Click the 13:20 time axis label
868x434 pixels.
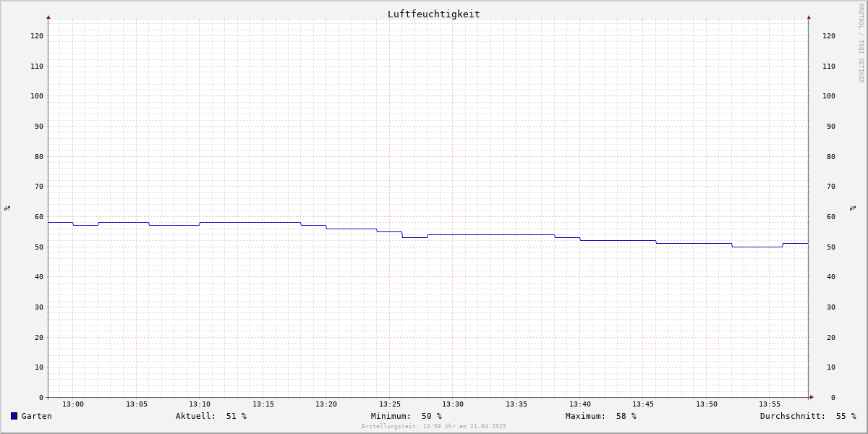pos(326,404)
